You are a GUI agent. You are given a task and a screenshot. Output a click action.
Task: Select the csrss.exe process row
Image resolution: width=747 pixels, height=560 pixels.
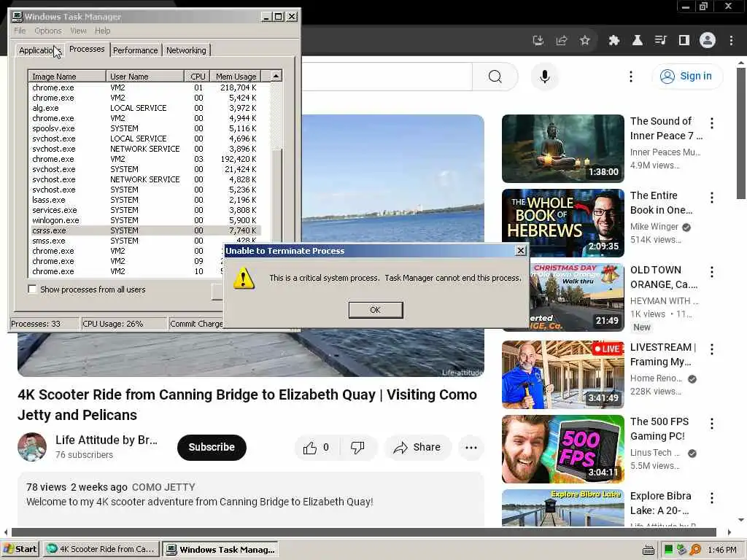tap(145, 230)
